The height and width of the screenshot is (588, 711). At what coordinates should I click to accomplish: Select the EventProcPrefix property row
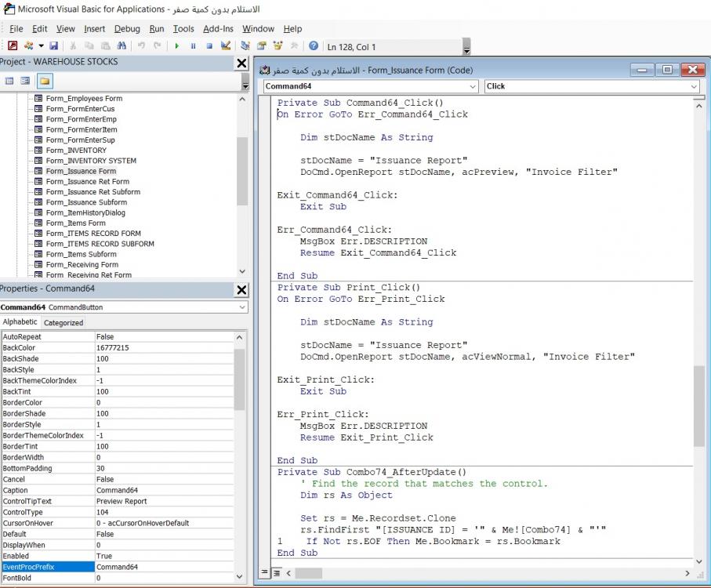click(118, 567)
